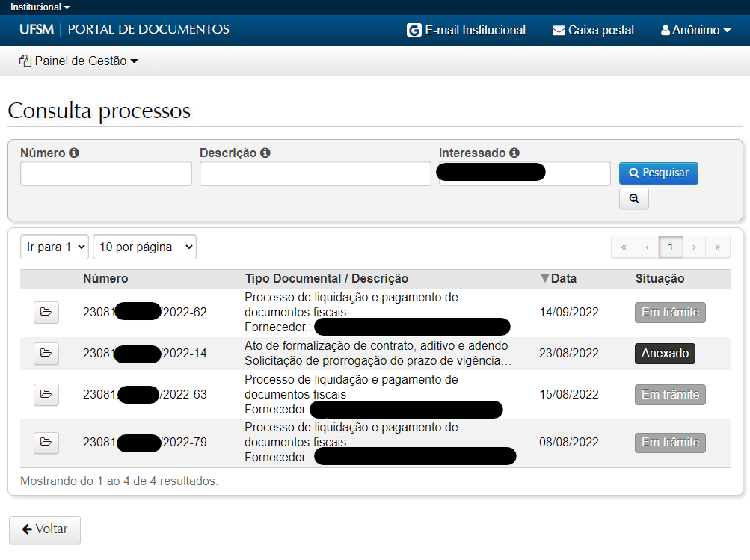Open folder icon for process dated 08/08/2022
The height and width of the screenshot is (560, 750).
pos(46,443)
